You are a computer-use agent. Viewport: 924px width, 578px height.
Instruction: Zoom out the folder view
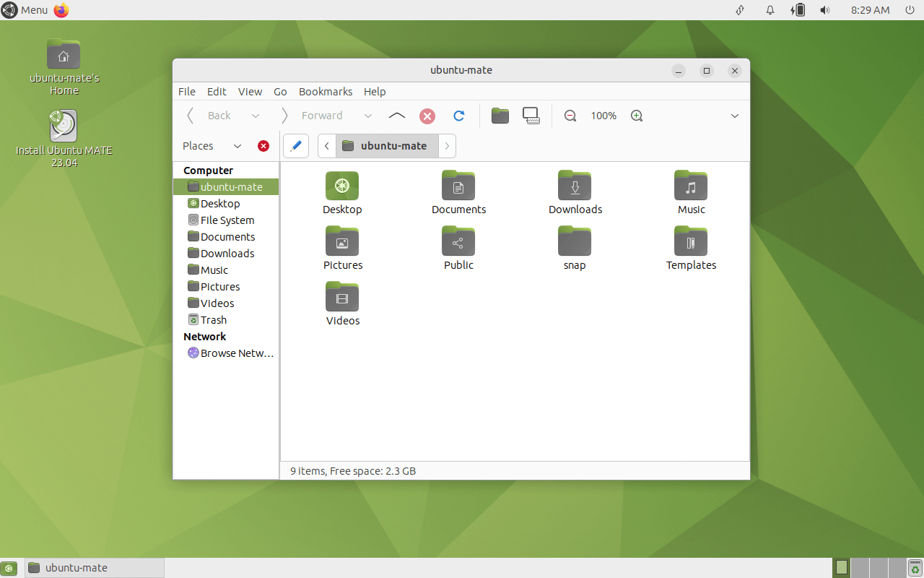click(570, 116)
